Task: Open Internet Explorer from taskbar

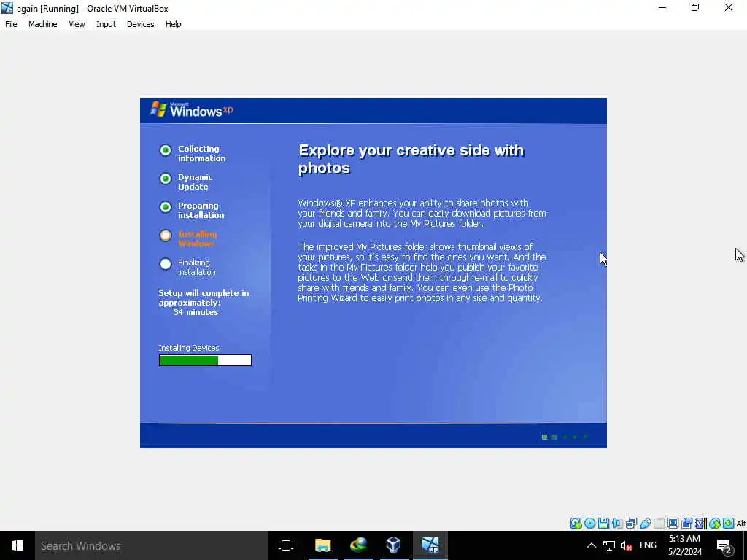Action: [358, 545]
